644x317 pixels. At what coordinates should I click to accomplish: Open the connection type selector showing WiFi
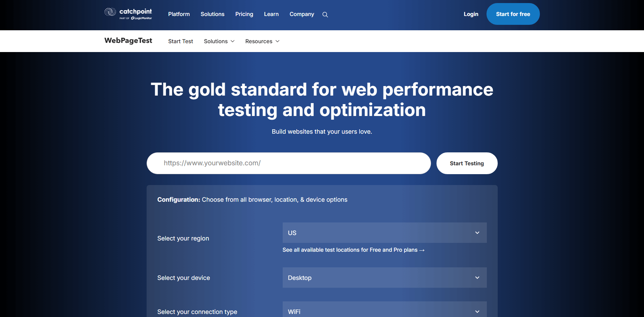(384, 311)
